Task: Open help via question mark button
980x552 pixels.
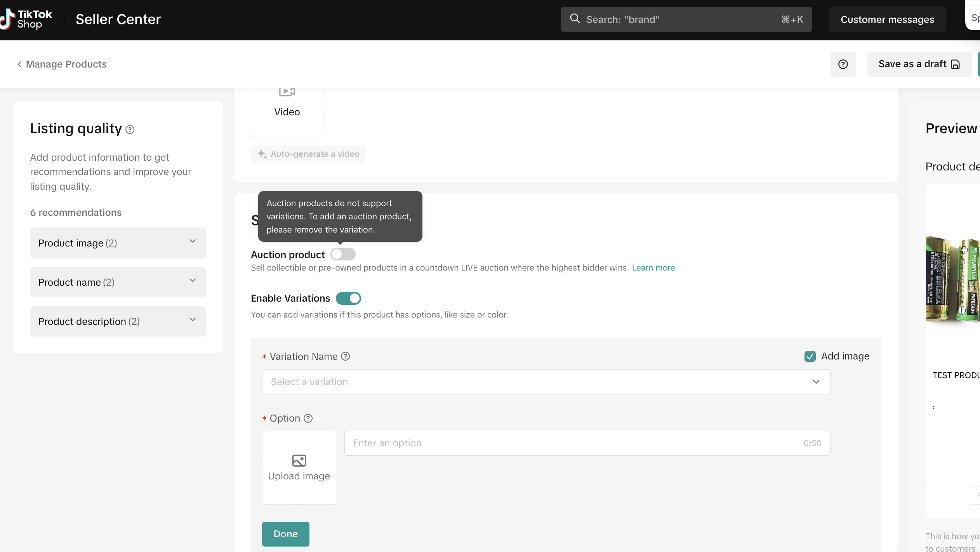Action: 843,64
